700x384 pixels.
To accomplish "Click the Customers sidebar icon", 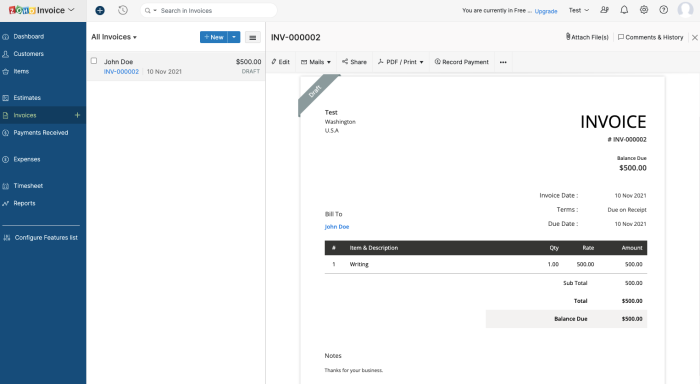I will point(5,54).
